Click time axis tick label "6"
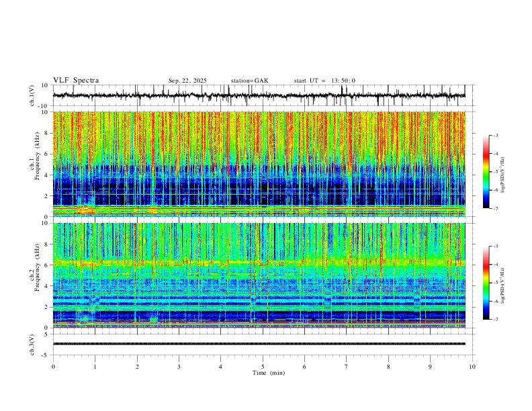The image size is (532, 411). (304, 367)
